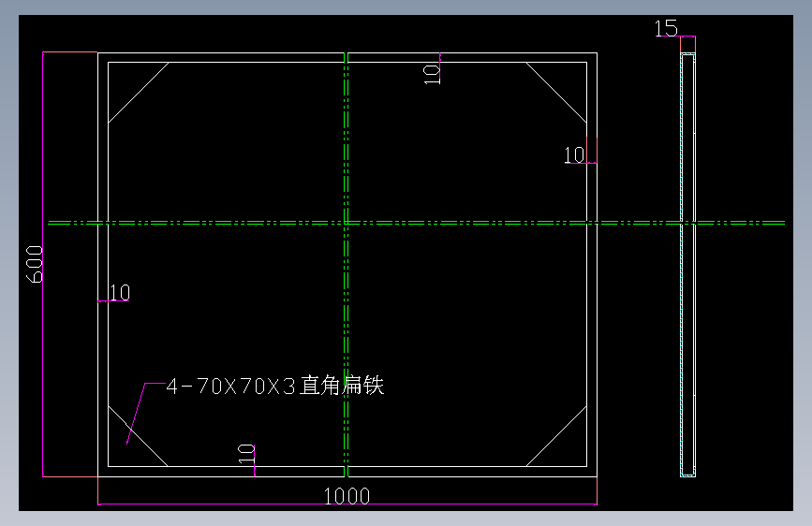The height and width of the screenshot is (526, 812).
Task: Click the right edge 10 dimension
Action: pyautogui.click(x=574, y=154)
